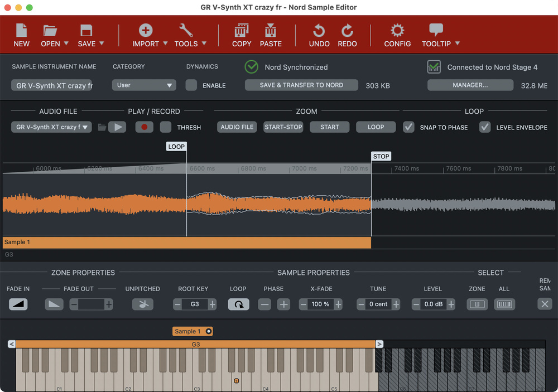Decrease LEVEL dB value
The height and width of the screenshot is (392, 558).
[416, 304]
